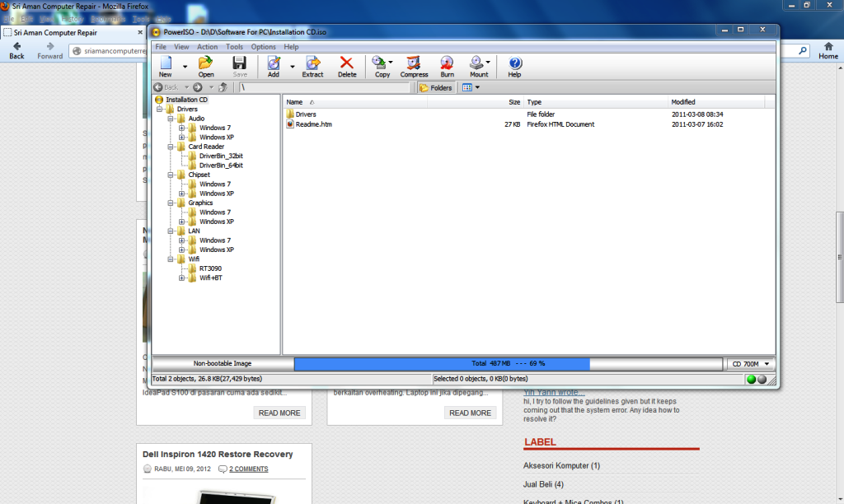Click the Mount drive icon
Image resolution: width=844 pixels, height=504 pixels.
[x=476, y=63]
